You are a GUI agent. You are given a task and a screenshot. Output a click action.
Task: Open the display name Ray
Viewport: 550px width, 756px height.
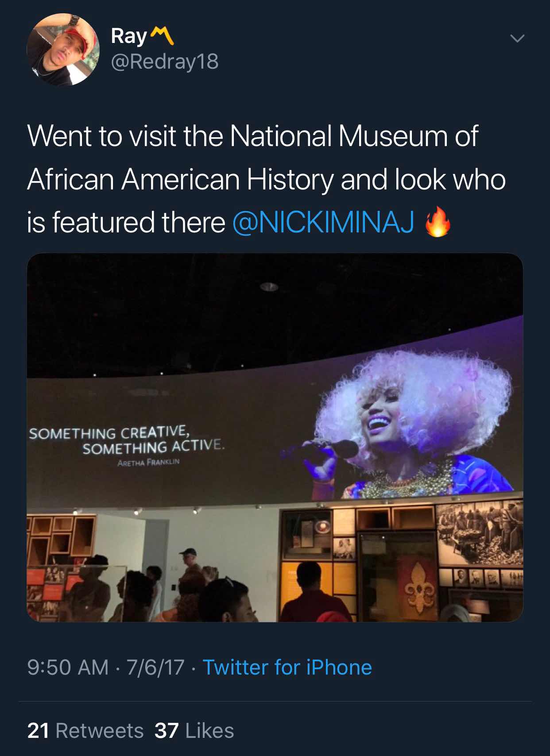point(129,36)
